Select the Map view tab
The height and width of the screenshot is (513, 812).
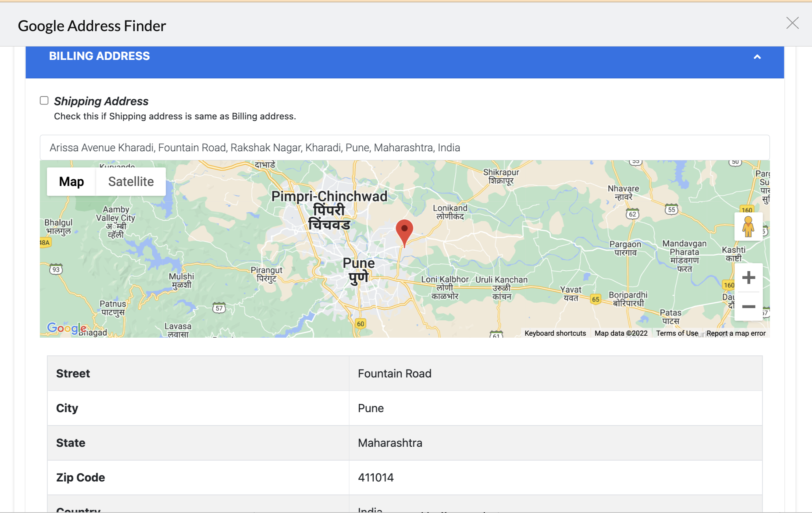click(x=71, y=182)
